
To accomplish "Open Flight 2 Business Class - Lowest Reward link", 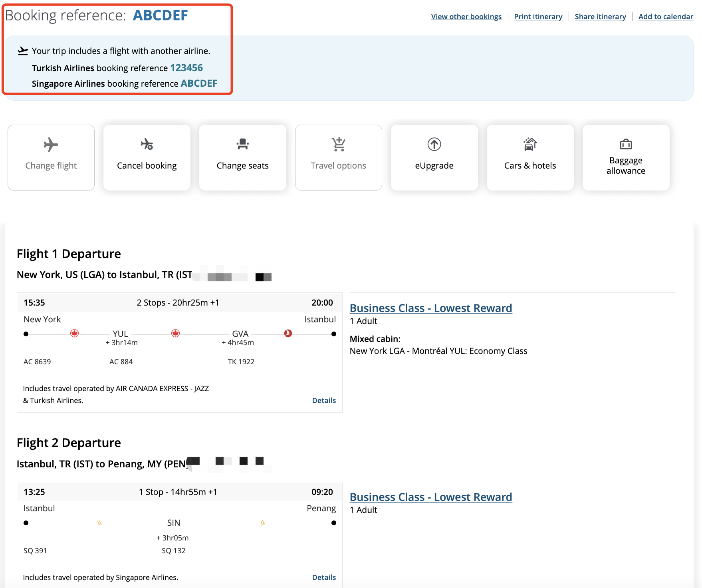I will (431, 497).
